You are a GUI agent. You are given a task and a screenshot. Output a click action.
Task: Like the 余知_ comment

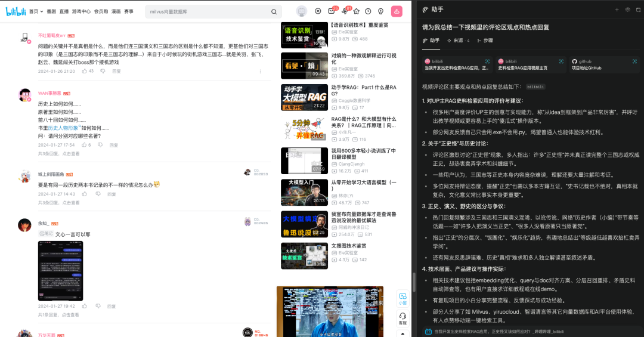(85, 306)
